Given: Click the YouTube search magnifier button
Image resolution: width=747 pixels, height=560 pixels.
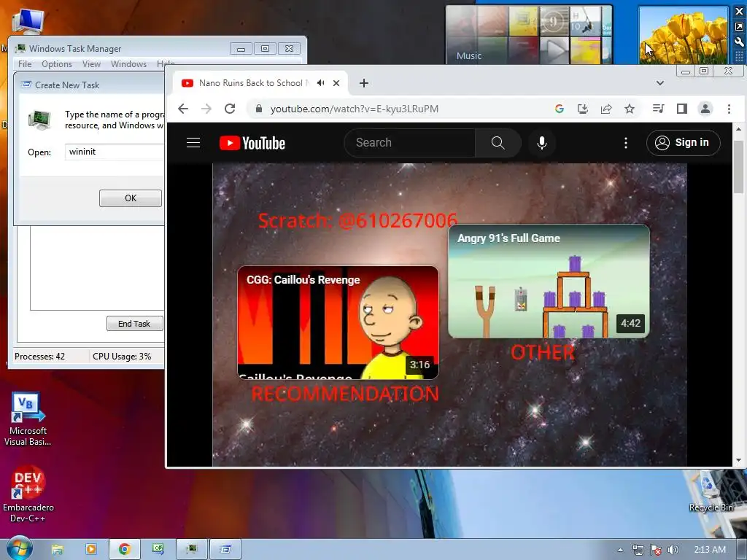Looking at the screenshot, I should tap(498, 143).
